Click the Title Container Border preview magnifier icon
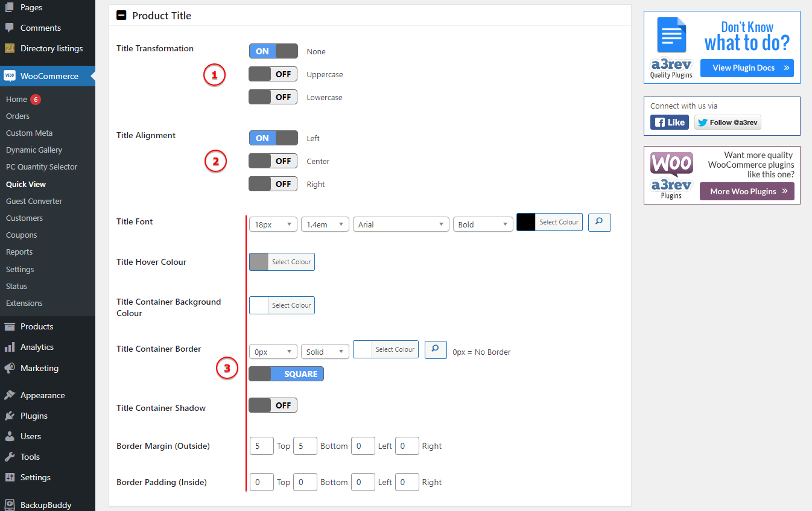This screenshot has height=511, width=812. pyautogui.click(x=436, y=350)
